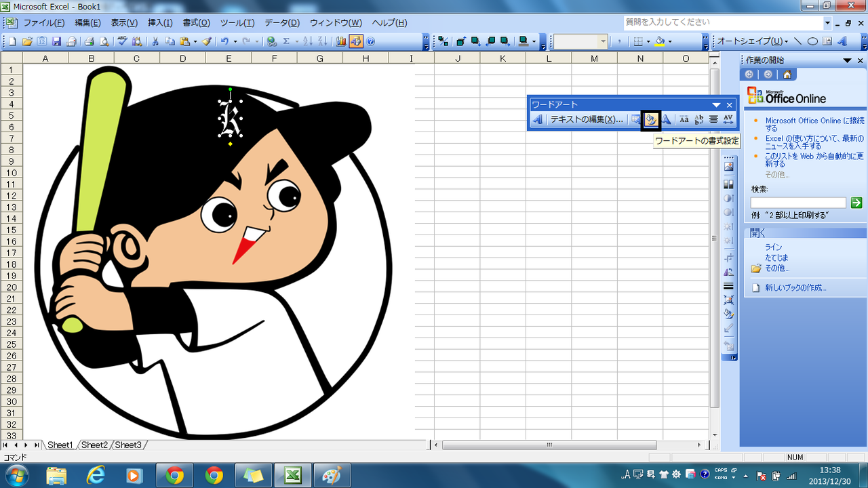Open the recent file ライン link
This screenshot has width=868, height=488.
[x=773, y=247]
